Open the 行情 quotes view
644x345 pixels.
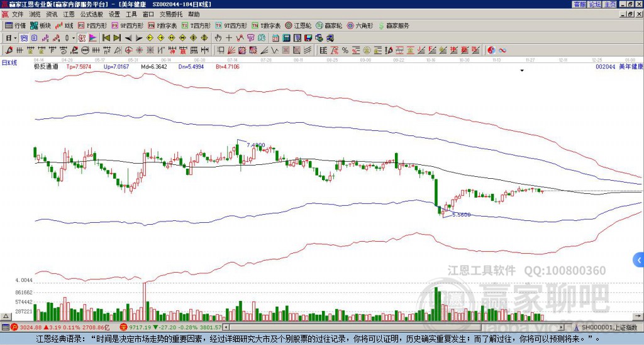pos(15,25)
